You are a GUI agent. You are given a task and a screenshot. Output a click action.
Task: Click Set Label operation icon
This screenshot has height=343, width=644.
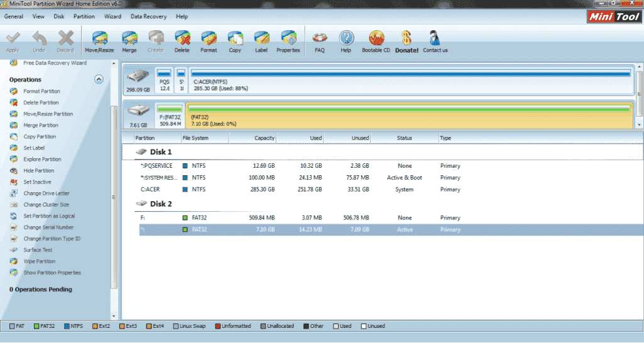pyautogui.click(x=14, y=148)
